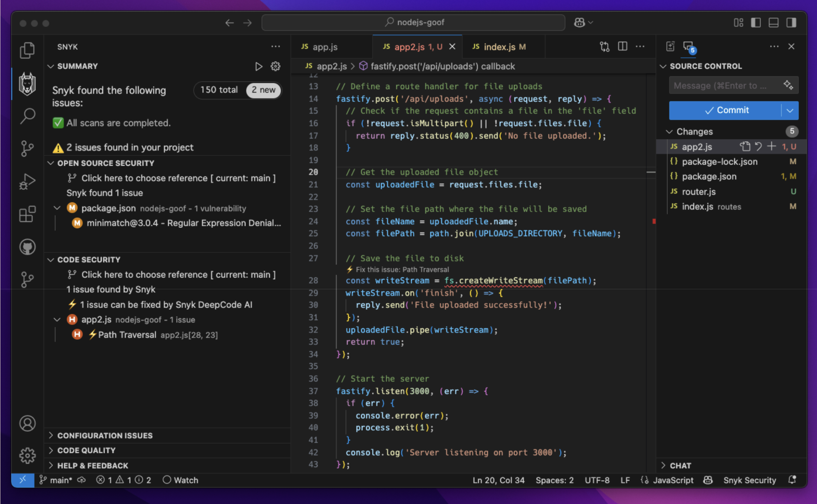Go forward with the navigation arrow

(247, 23)
